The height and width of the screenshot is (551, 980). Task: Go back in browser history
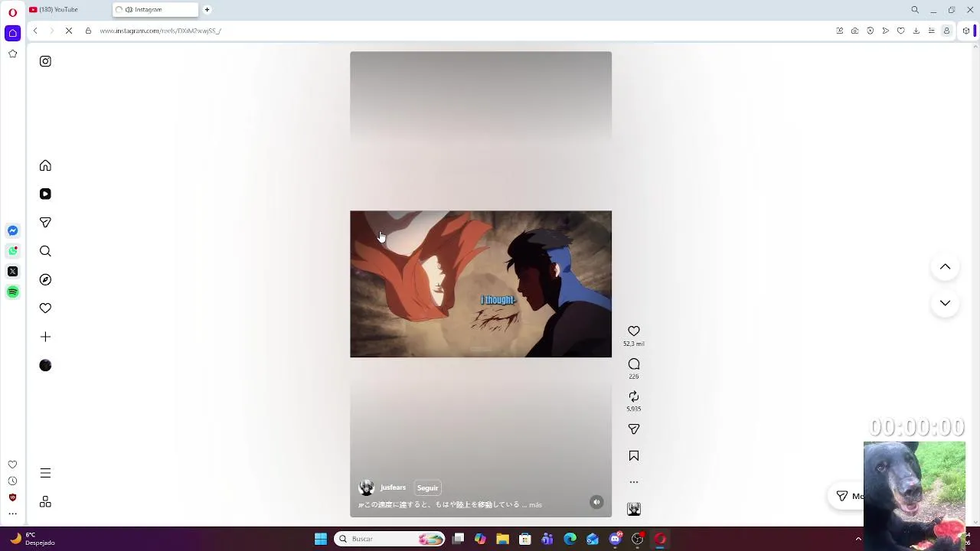35,31
